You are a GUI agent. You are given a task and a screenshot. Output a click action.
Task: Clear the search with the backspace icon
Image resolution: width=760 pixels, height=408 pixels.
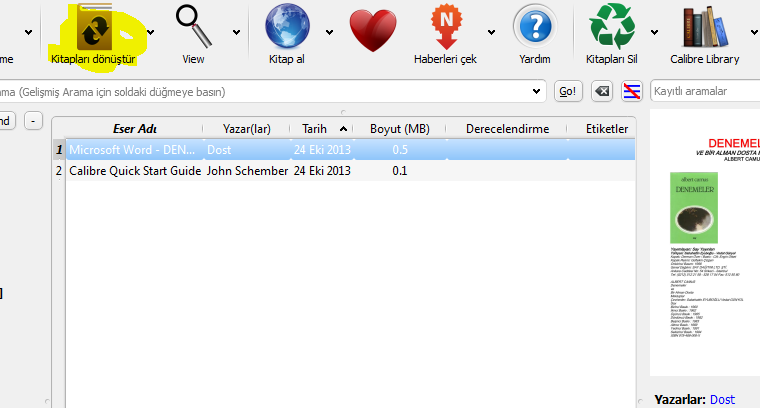(602, 91)
